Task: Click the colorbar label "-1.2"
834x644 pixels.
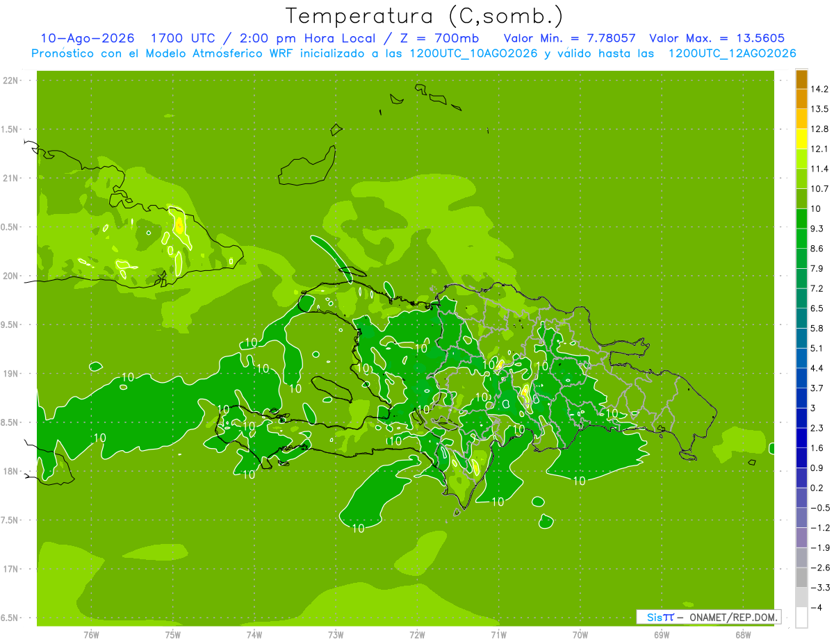Action: (820, 528)
